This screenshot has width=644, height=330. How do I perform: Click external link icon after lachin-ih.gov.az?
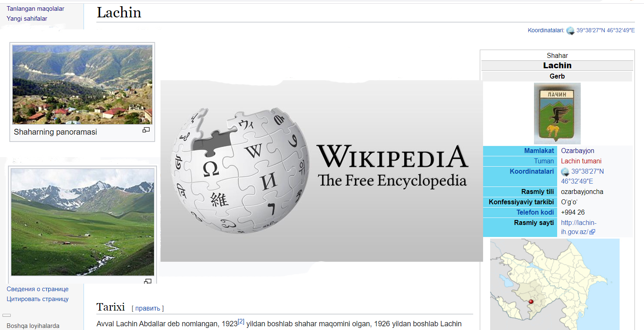click(x=592, y=232)
